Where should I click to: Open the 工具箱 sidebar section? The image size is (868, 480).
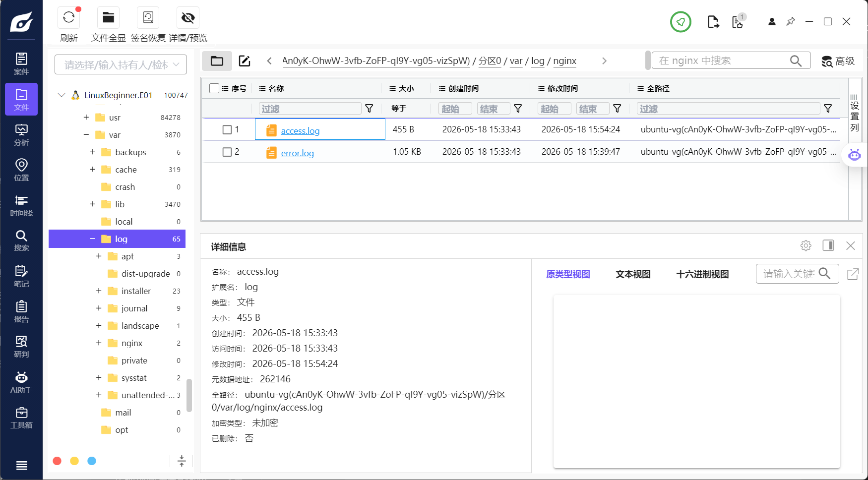(x=21, y=418)
